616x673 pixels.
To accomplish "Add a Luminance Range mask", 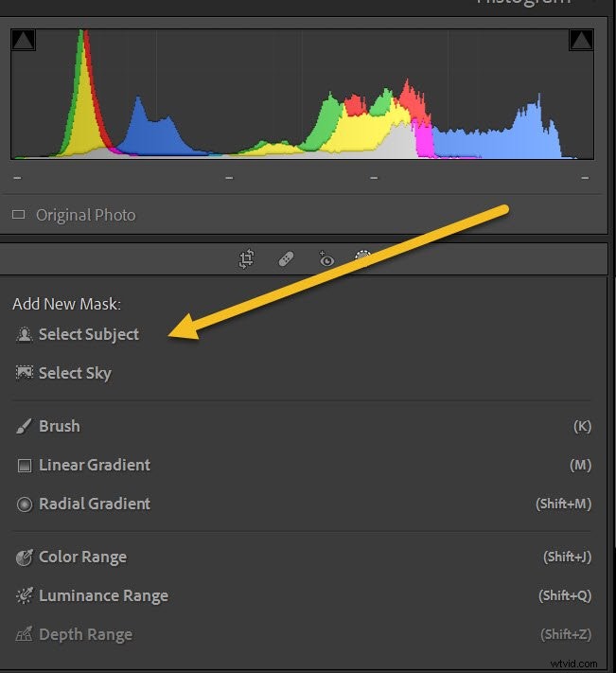I will point(103,595).
